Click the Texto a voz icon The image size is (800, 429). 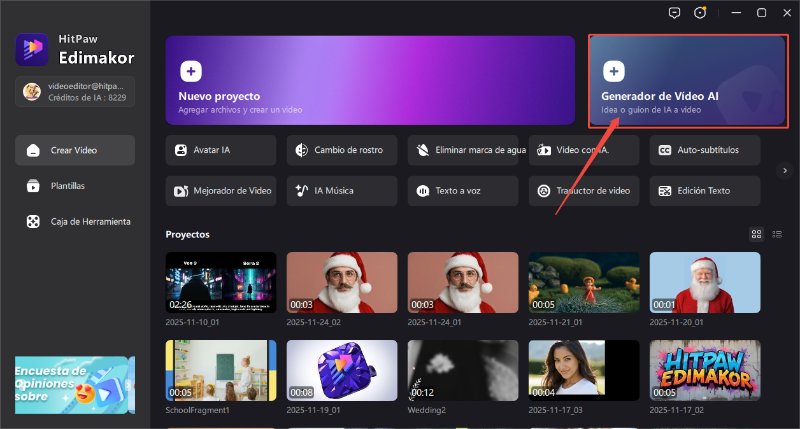pos(422,191)
